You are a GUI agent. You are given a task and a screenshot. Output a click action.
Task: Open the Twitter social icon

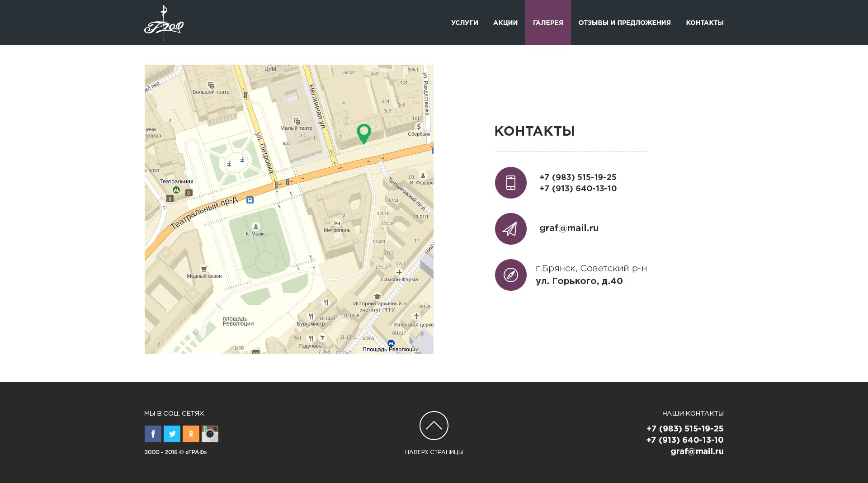coord(172,434)
